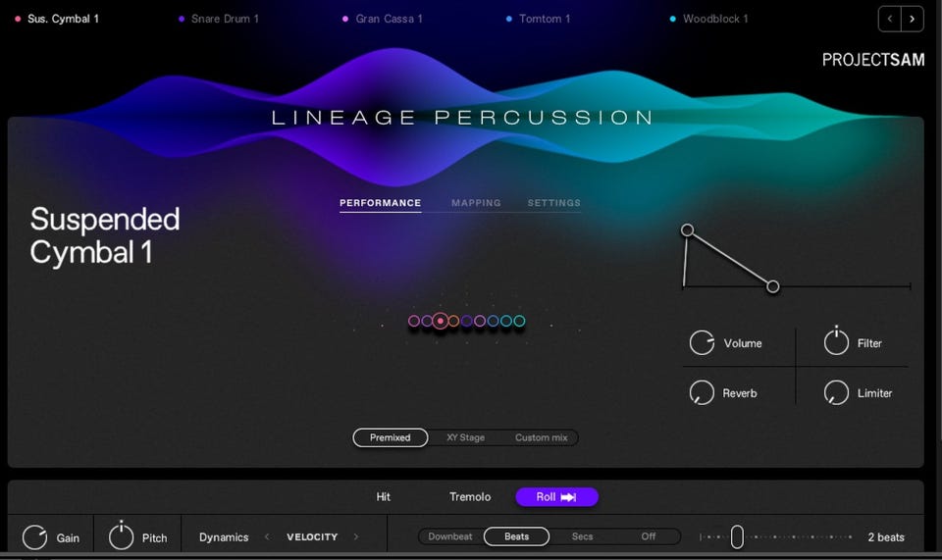The height and width of the screenshot is (560, 942).
Task: Click the arrow icon inside Roll button
Action: (568, 497)
